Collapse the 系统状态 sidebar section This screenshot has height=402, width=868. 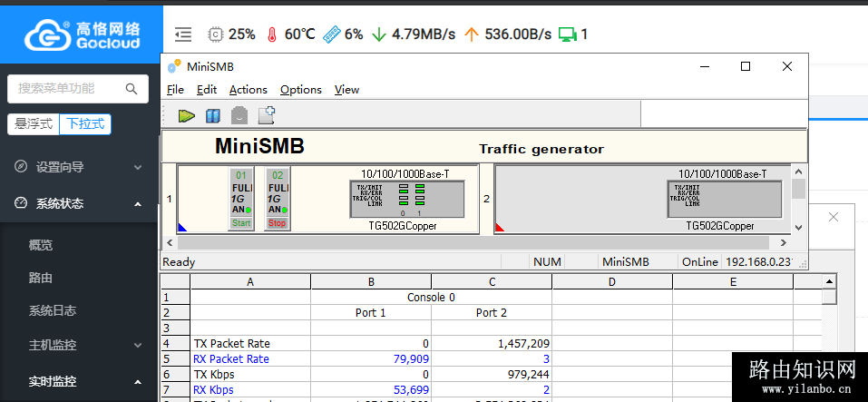(x=79, y=204)
